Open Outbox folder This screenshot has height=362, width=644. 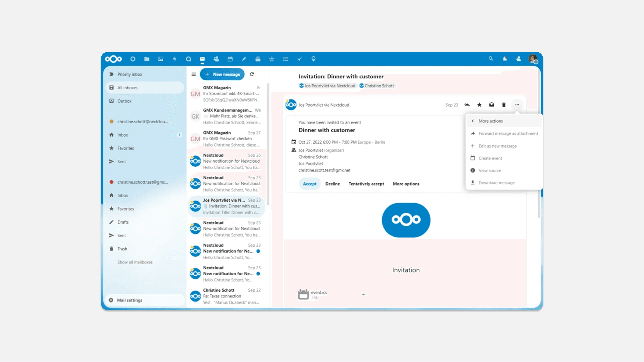coord(145,101)
